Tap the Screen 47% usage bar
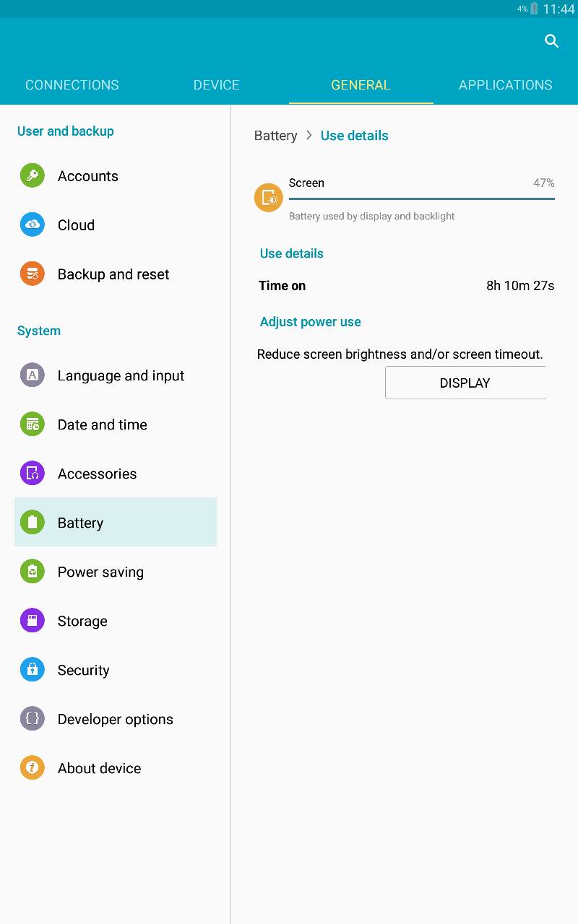578x924 pixels. point(422,198)
